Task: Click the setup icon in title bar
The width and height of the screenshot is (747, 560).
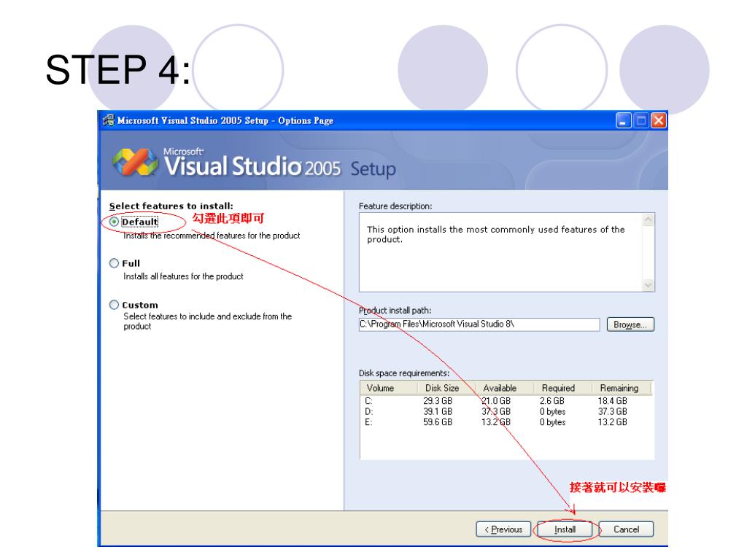Action: click(x=109, y=120)
